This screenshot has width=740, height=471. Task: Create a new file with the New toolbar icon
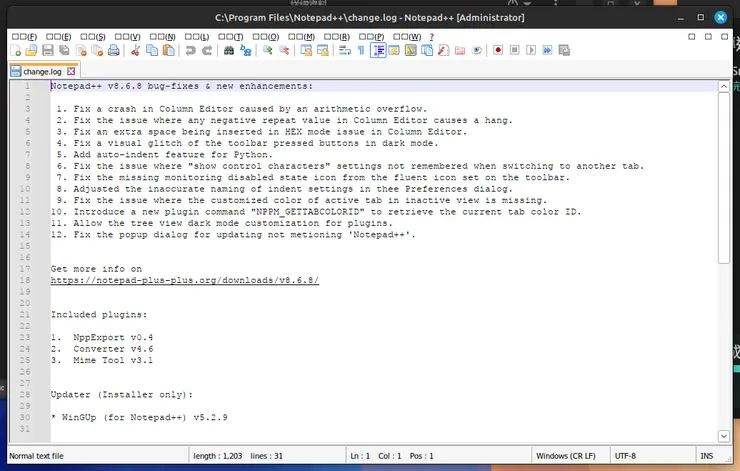point(15,50)
